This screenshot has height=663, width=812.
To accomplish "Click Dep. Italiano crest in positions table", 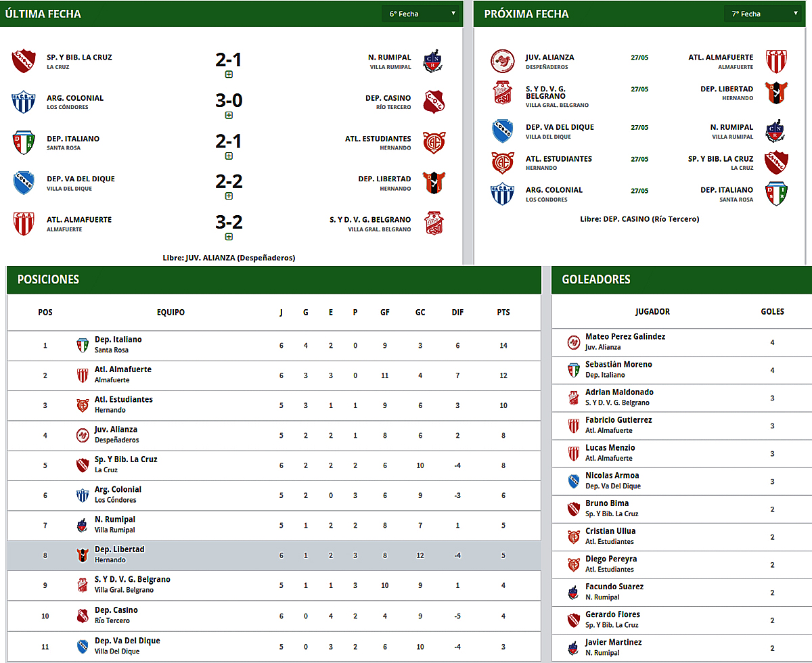I will click(83, 345).
